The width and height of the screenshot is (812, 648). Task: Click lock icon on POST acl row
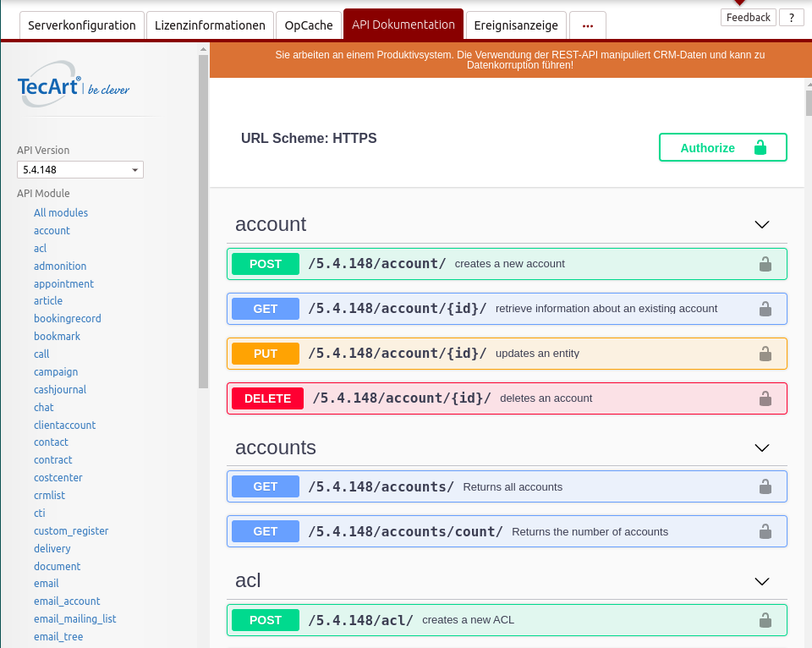[765, 619]
